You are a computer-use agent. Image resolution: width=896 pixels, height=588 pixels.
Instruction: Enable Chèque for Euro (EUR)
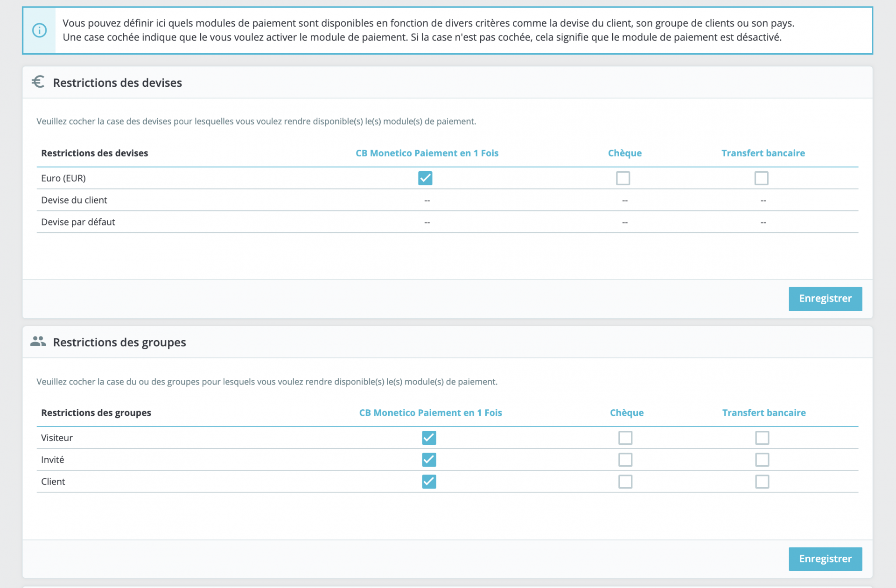[623, 178]
